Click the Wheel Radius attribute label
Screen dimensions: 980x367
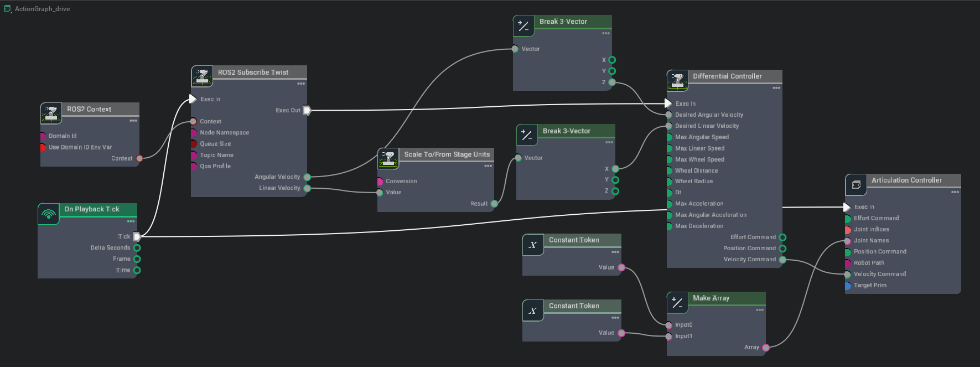(694, 181)
